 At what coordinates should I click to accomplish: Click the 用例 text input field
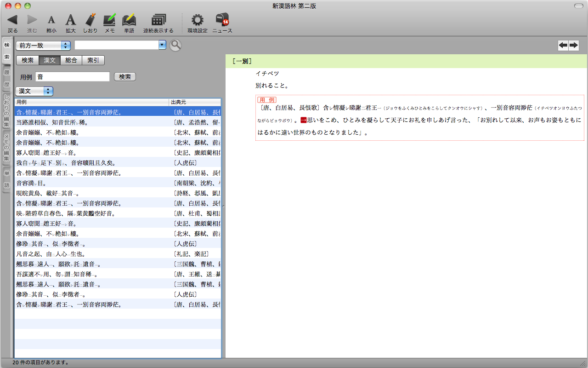point(73,77)
